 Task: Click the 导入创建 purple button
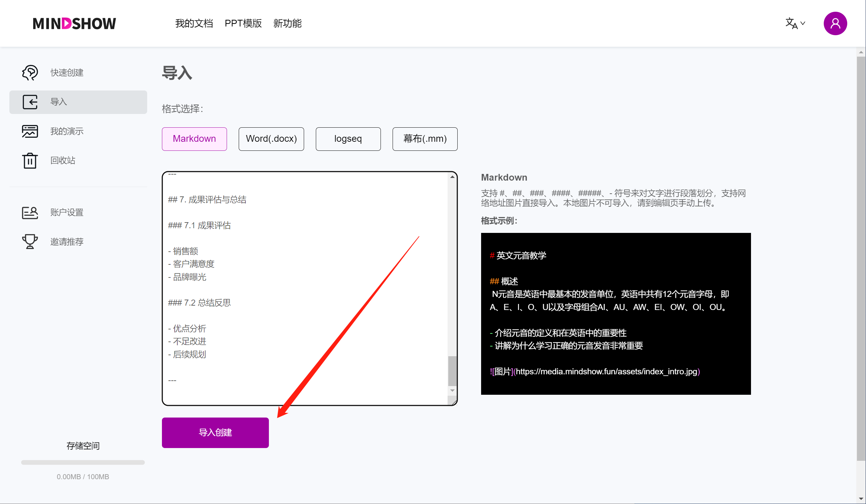[x=215, y=432]
